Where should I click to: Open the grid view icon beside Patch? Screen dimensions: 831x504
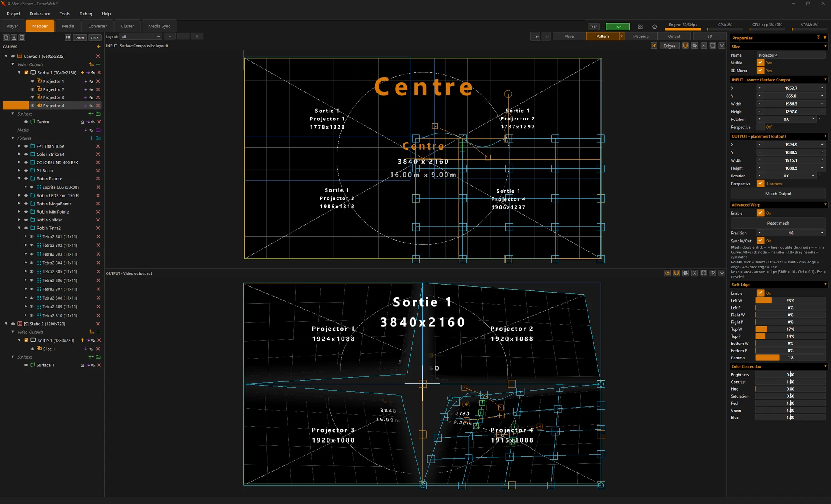point(68,37)
